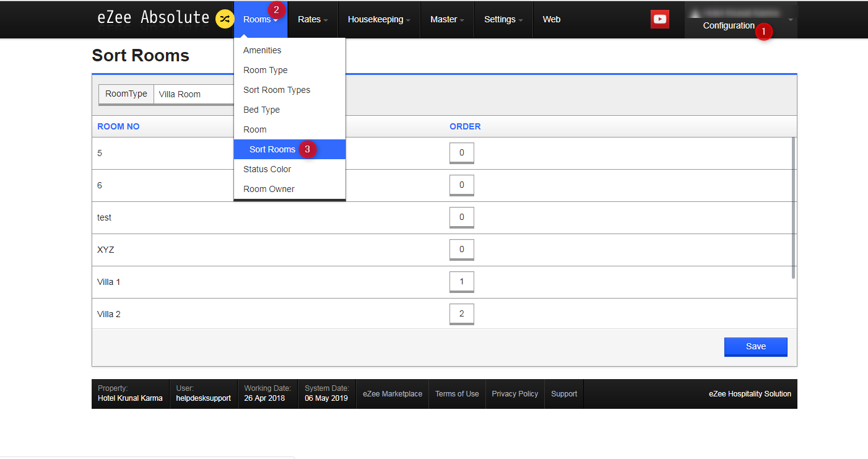Click the room list vertical scrollbar

pos(794,208)
